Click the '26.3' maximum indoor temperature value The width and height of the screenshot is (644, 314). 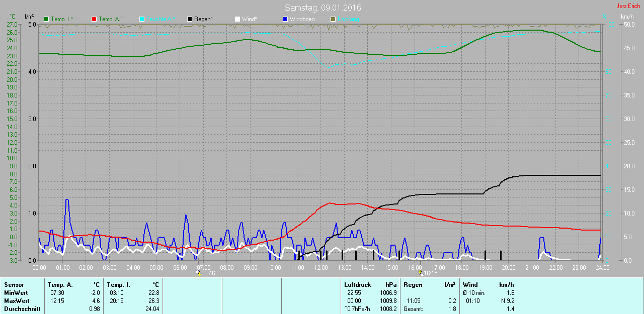(154, 301)
